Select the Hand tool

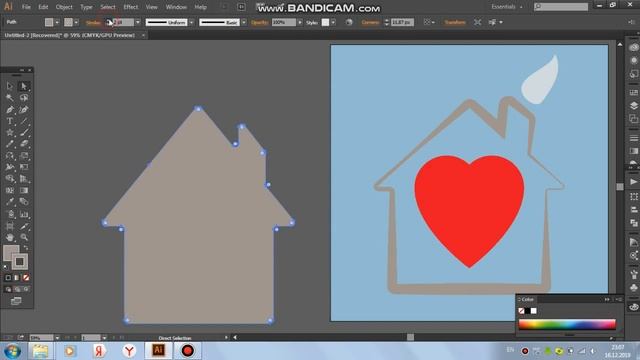coord(10,238)
